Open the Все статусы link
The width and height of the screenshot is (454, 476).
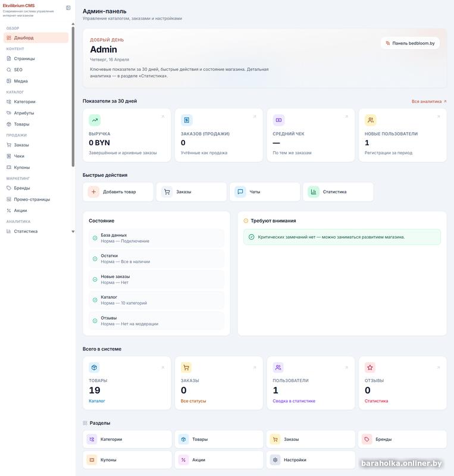pos(193,401)
